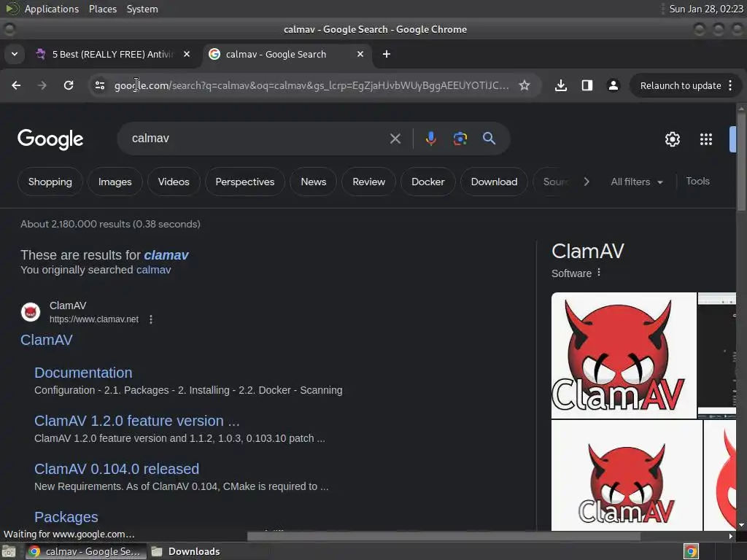Clear the search box with X
Screen dimensions: 747x560
tap(395, 139)
